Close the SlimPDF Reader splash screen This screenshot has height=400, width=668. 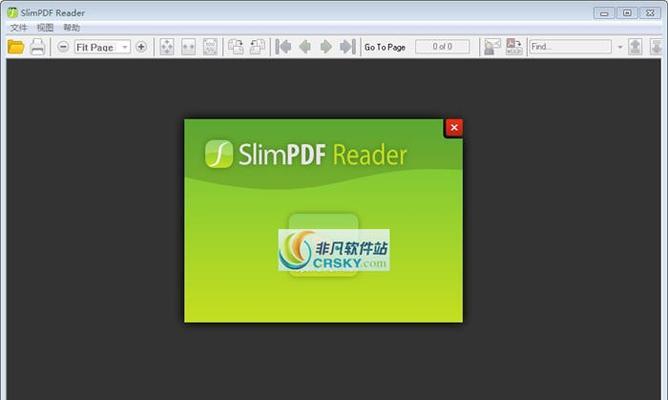(x=454, y=127)
